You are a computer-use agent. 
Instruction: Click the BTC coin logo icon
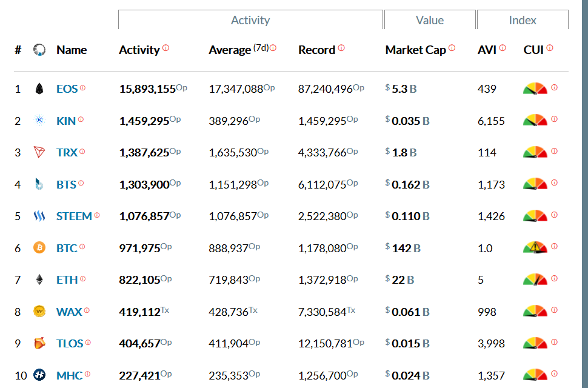pyautogui.click(x=39, y=247)
